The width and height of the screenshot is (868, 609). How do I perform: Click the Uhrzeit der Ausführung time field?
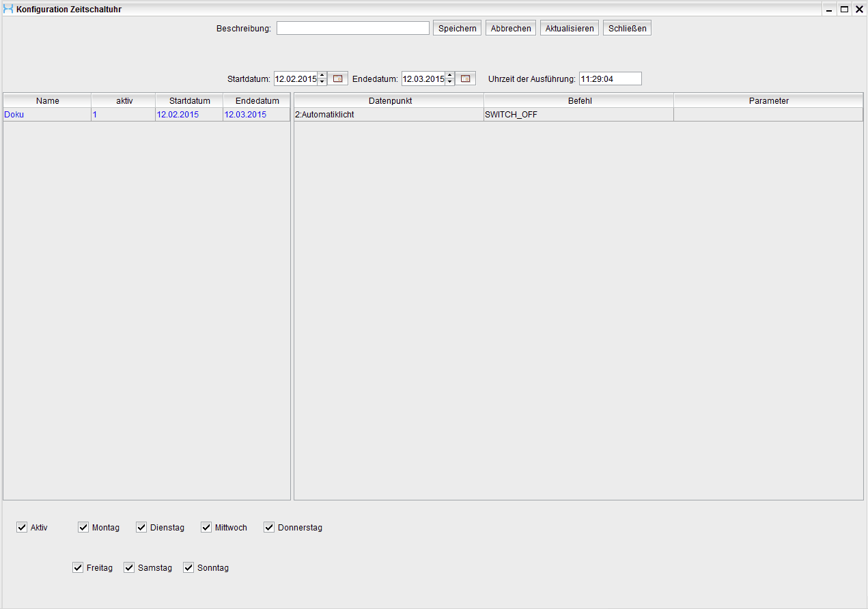(610, 79)
